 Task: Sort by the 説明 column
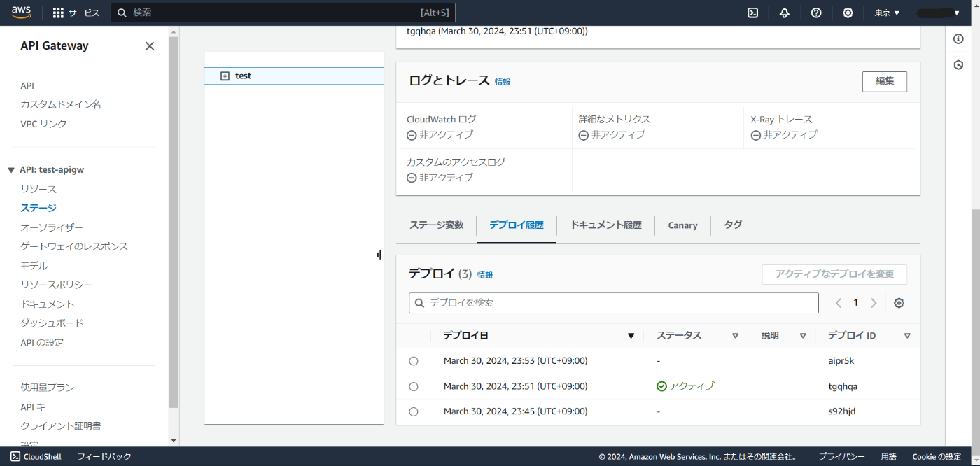click(803, 336)
